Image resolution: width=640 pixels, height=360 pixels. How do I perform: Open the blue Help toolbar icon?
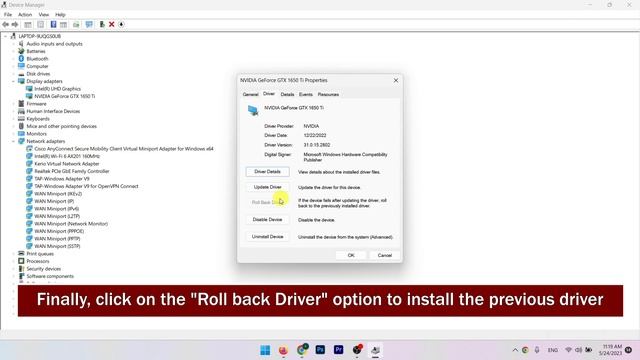[x=53, y=24]
